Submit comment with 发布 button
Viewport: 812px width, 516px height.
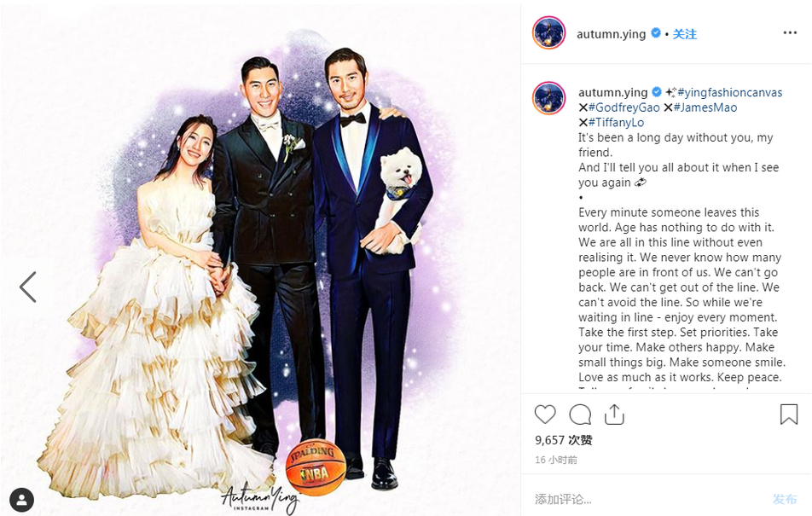(x=785, y=499)
